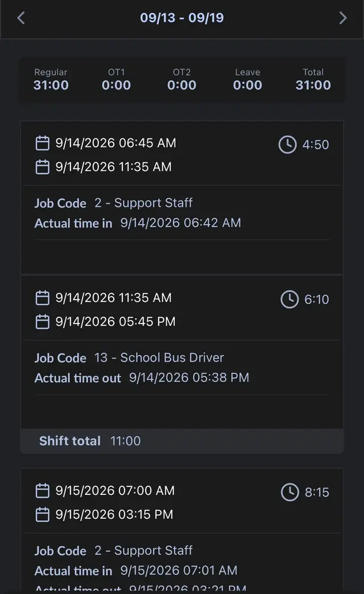Open the 2 - Support Staff job code entry on 9/14
This screenshot has height=594, width=364.
click(x=114, y=203)
